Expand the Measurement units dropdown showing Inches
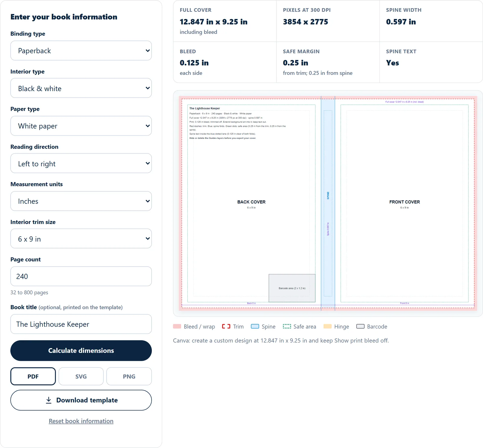 pyautogui.click(x=81, y=201)
